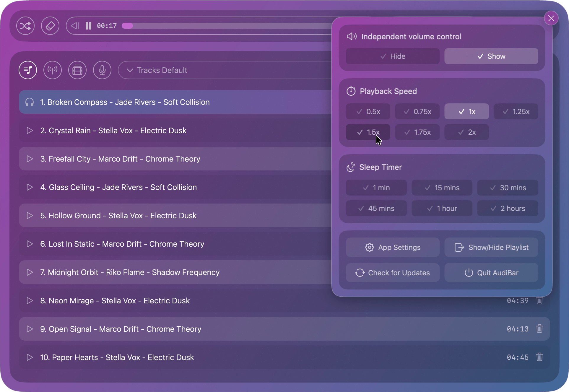Delete Paper Hearts using its trash icon
Image resolution: width=569 pixels, height=392 pixels.
pyautogui.click(x=539, y=357)
